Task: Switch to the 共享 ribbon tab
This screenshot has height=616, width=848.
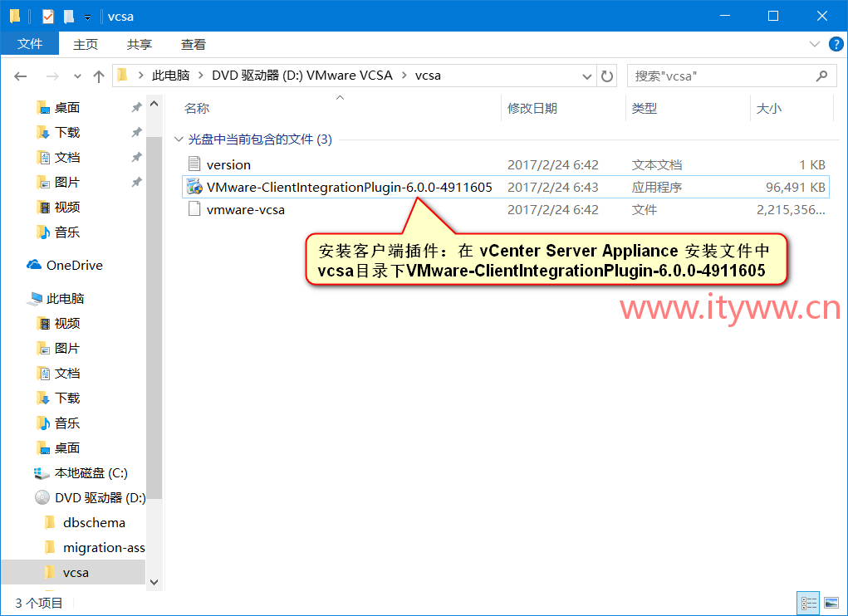Action: pyautogui.click(x=140, y=44)
